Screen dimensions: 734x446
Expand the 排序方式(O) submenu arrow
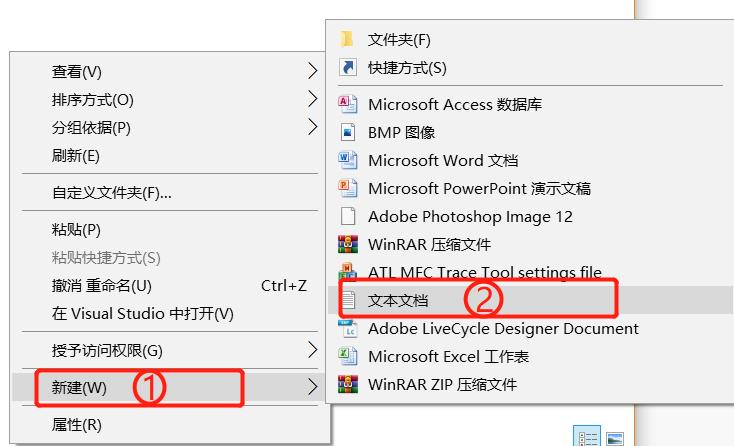(x=313, y=100)
